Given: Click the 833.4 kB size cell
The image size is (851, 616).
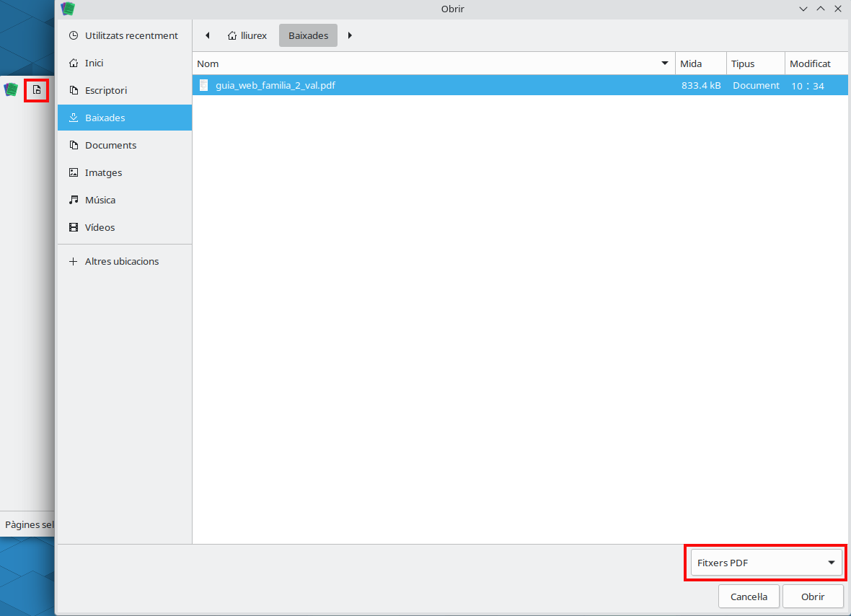Looking at the screenshot, I should click(701, 85).
